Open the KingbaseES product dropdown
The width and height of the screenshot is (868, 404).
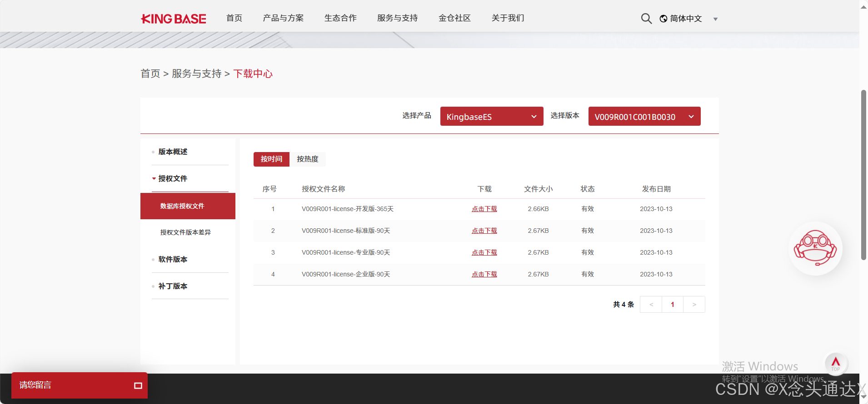click(x=492, y=116)
